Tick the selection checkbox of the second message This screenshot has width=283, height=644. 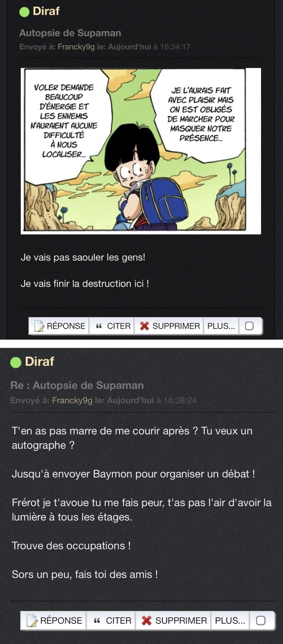[261, 620]
